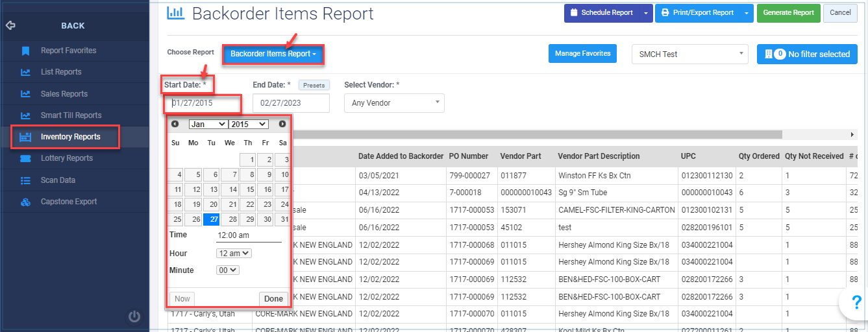Open the Select Vendor dropdown

(394, 103)
